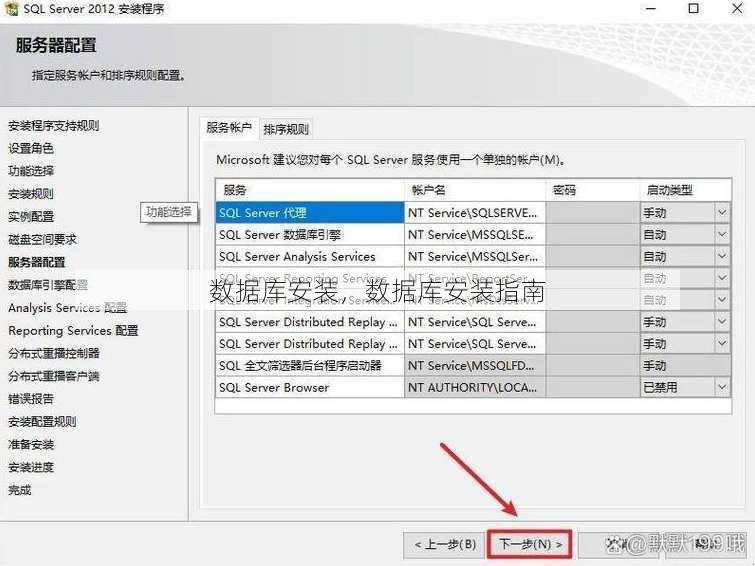Click the 帐户名 column header

(x=475, y=190)
